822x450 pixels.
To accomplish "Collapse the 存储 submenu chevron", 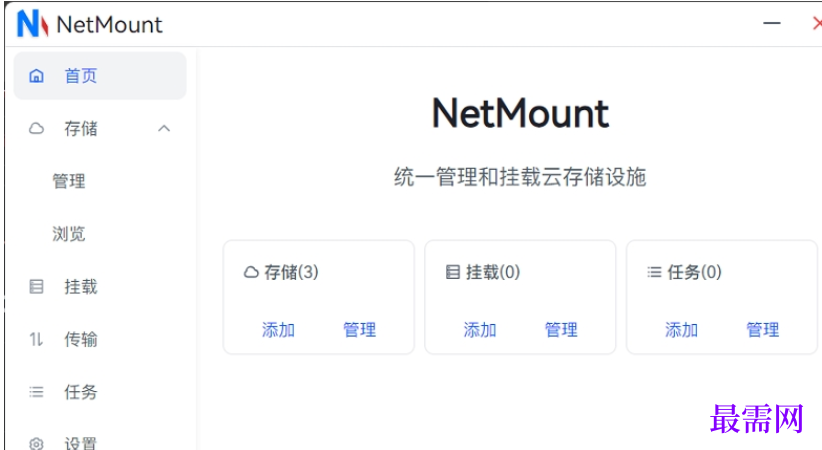I will (164, 128).
